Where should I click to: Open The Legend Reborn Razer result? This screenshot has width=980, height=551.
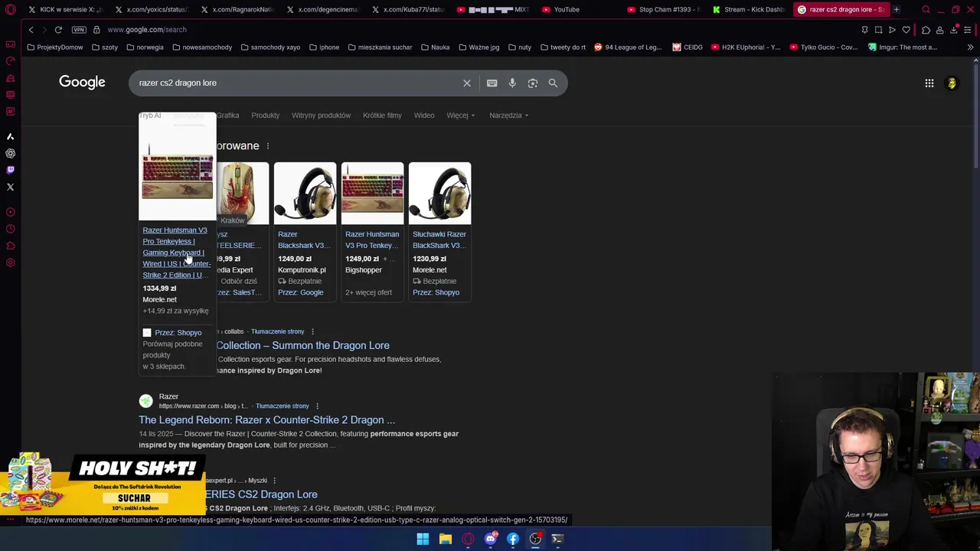tap(266, 420)
